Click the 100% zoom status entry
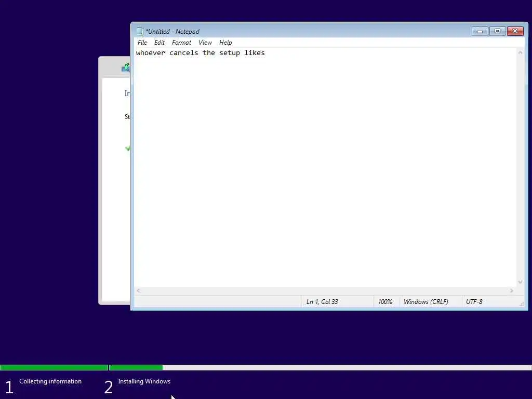The height and width of the screenshot is (399, 532). tap(385, 302)
